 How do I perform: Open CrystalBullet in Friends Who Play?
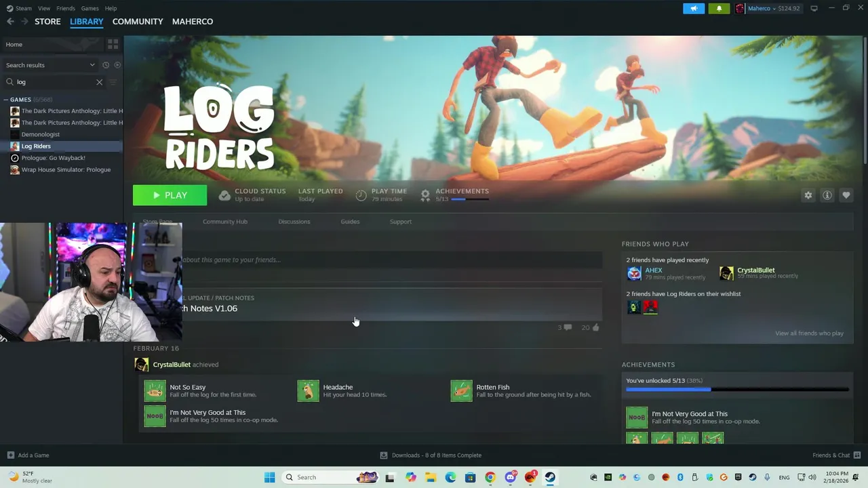click(x=755, y=270)
